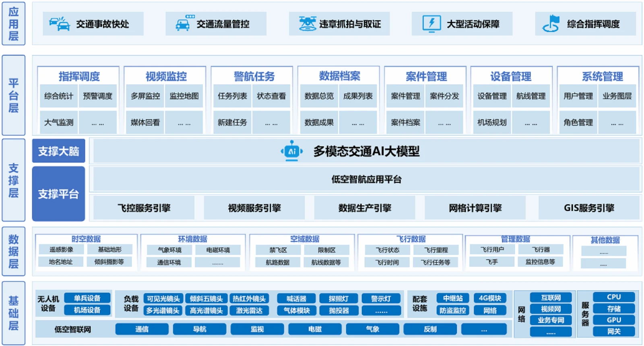Click the 视频服务引擎 block

[254, 208]
